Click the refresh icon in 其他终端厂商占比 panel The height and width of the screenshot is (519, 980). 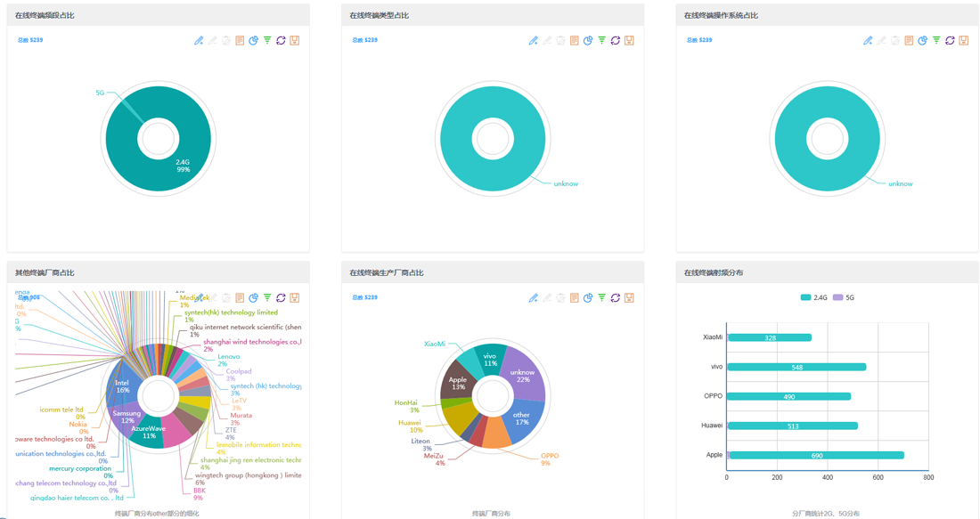pos(281,297)
